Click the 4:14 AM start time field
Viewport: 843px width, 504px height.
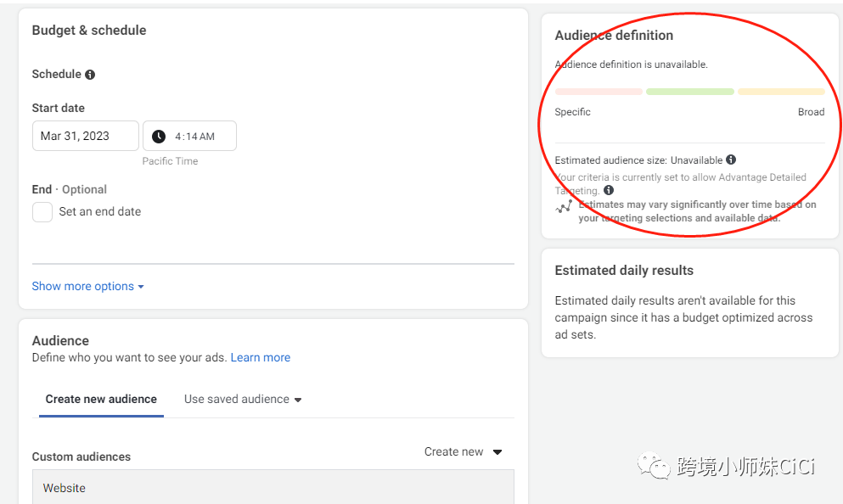[x=194, y=137]
